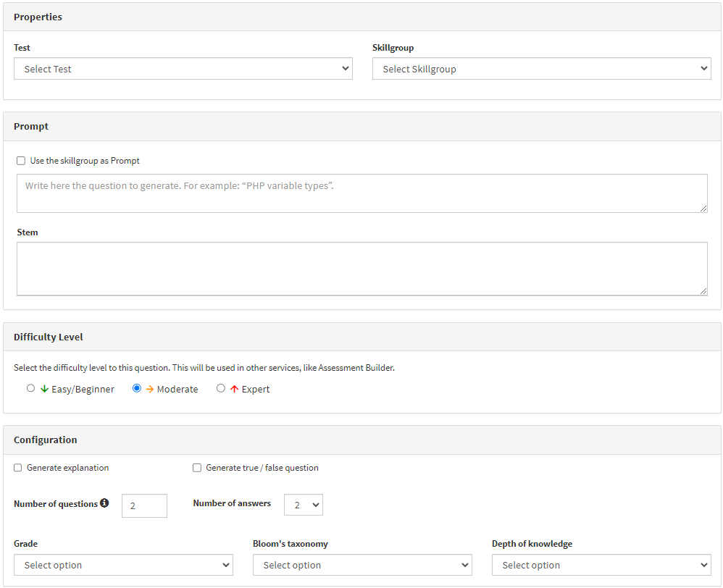The image size is (723, 588).
Task: Tick Generate true / false question
Action: [197, 468]
